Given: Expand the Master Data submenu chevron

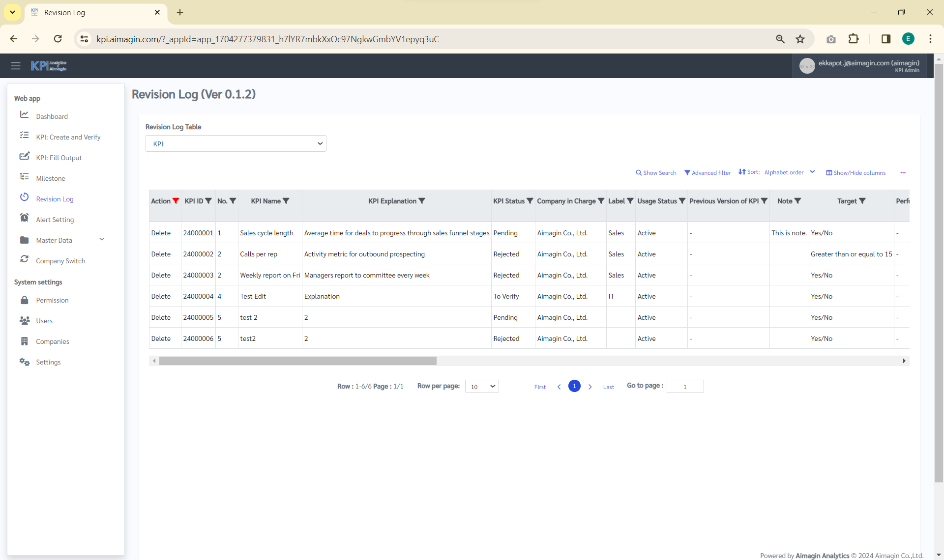Looking at the screenshot, I should (102, 239).
